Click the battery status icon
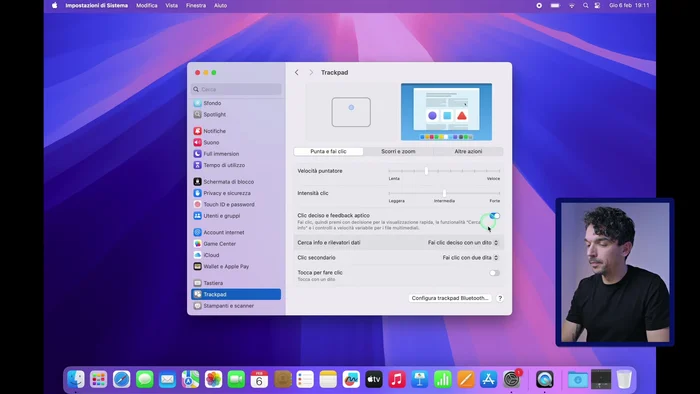Screen dimensions: 700x394 click(x=555, y=5)
